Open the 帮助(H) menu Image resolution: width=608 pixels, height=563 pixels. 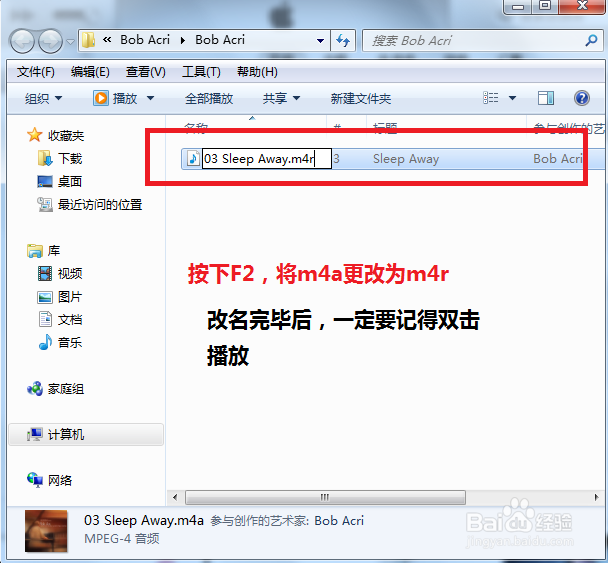coord(257,72)
